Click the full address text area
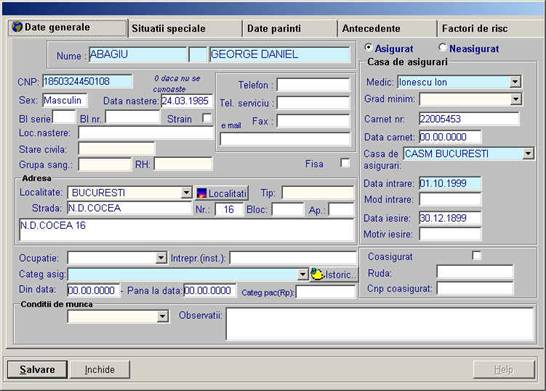Screen dimensions: 546x391 tap(187, 230)
